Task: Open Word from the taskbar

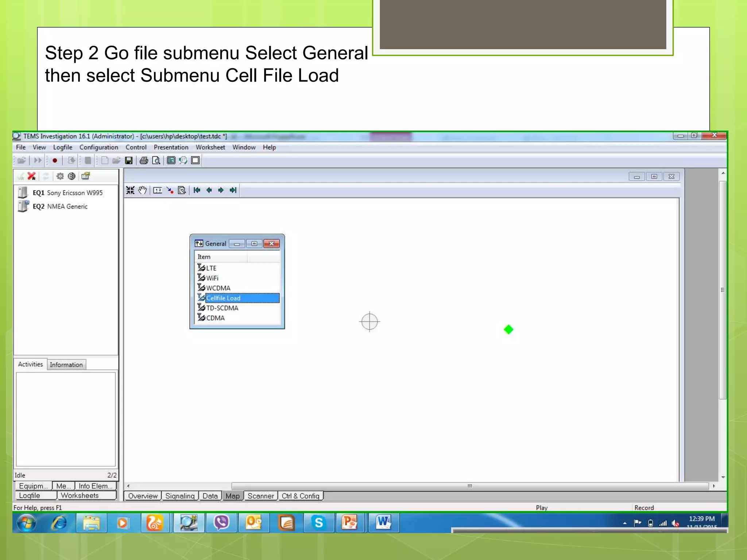Action: [383, 523]
